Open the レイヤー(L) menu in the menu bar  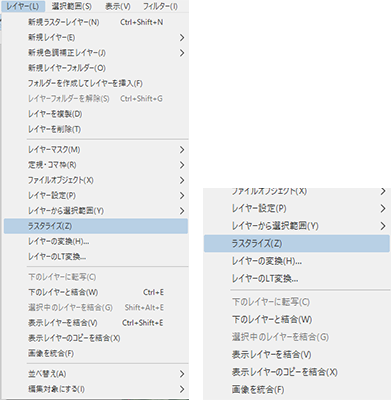point(23,6)
